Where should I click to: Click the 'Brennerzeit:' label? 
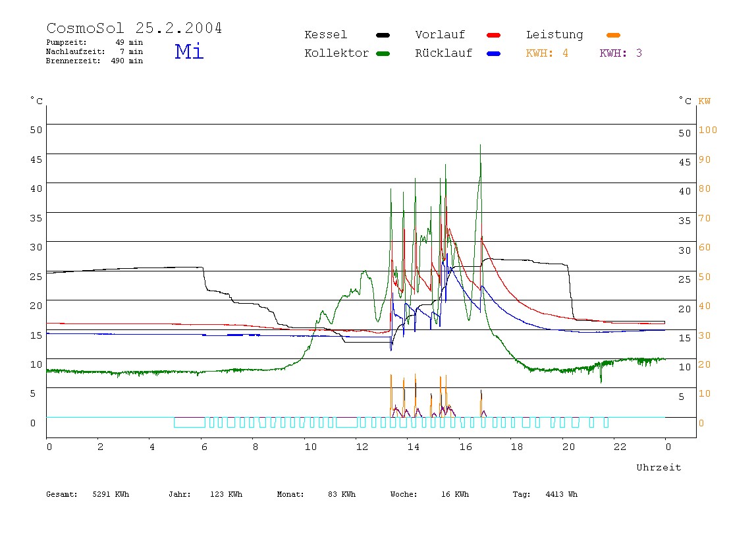[73, 61]
